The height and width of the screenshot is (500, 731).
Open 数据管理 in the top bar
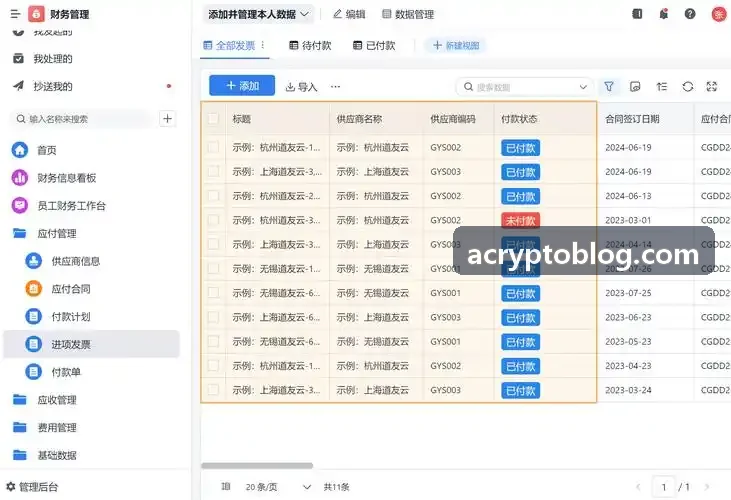[408, 14]
